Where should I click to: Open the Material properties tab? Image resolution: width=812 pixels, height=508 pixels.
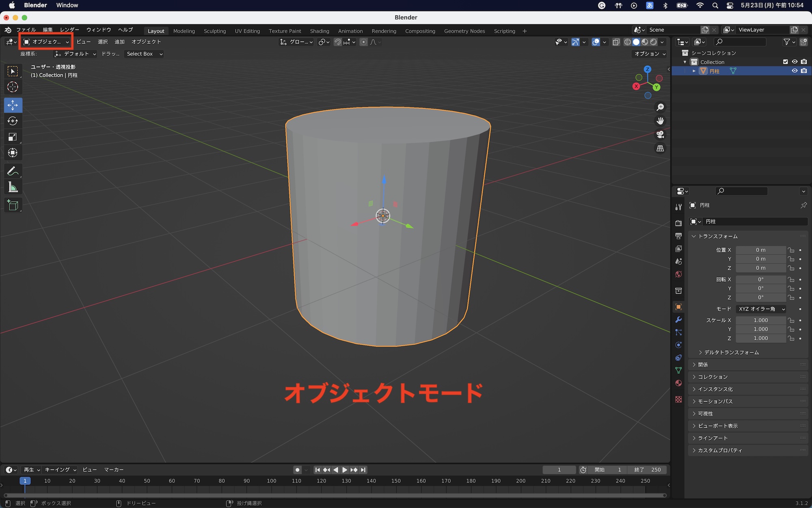pyautogui.click(x=678, y=383)
